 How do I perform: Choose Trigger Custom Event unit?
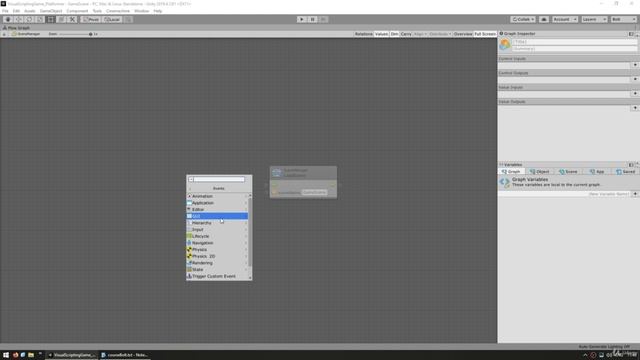tap(217, 276)
